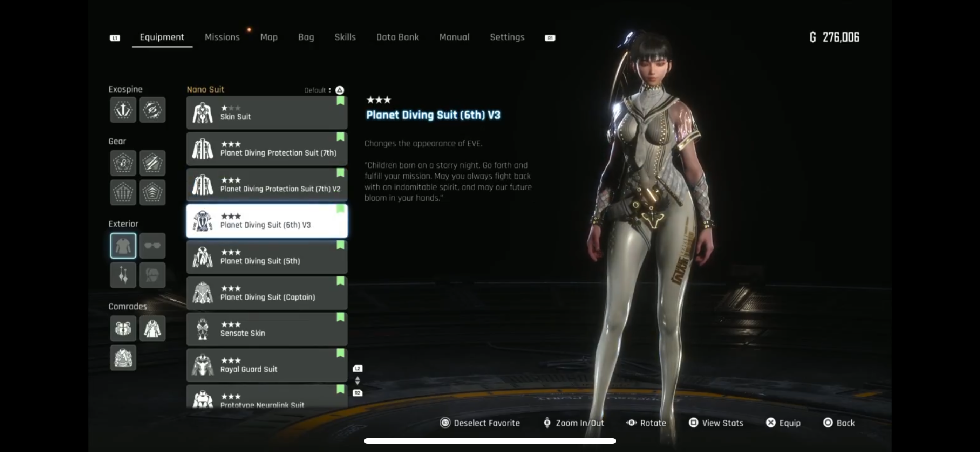
Task: Open the Gear slot with chevron stripes
Action: click(x=152, y=192)
